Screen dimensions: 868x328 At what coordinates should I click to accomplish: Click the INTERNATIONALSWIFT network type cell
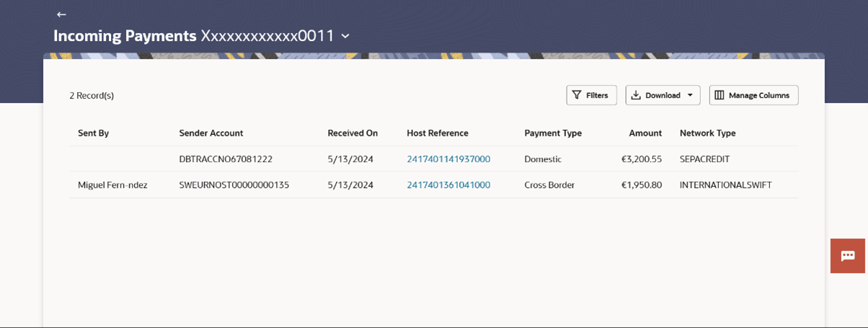(x=725, y=185)
